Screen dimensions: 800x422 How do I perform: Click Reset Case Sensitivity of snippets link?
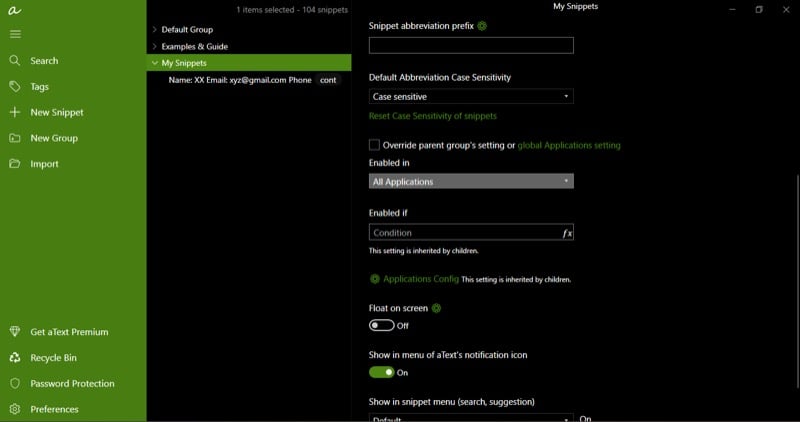point(433,116)
